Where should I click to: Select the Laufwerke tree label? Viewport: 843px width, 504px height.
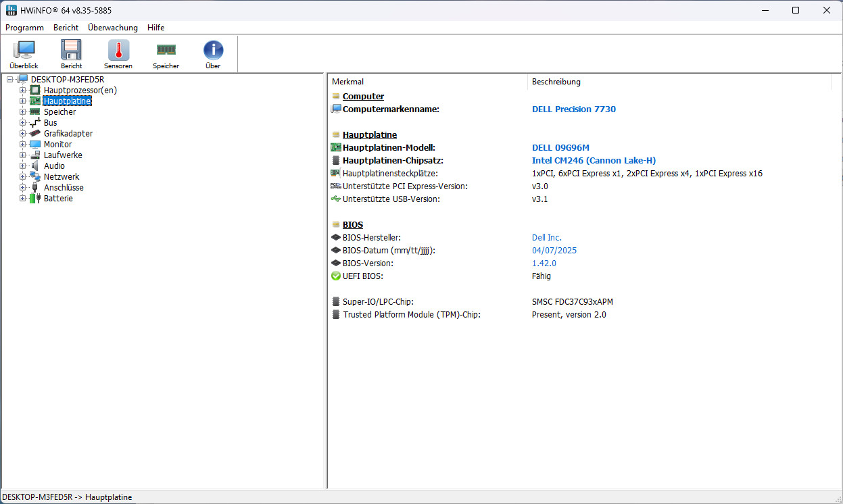63,155
